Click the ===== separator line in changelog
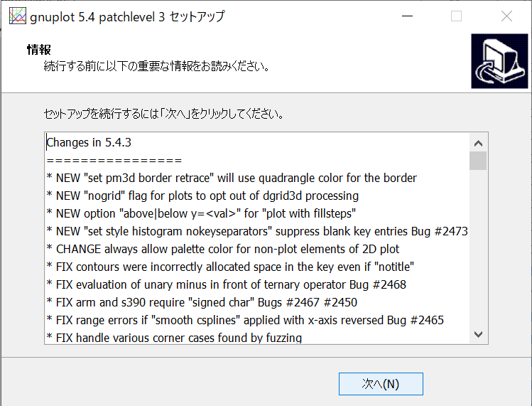The width and height of the screenshot is (532, 406). 114,161
